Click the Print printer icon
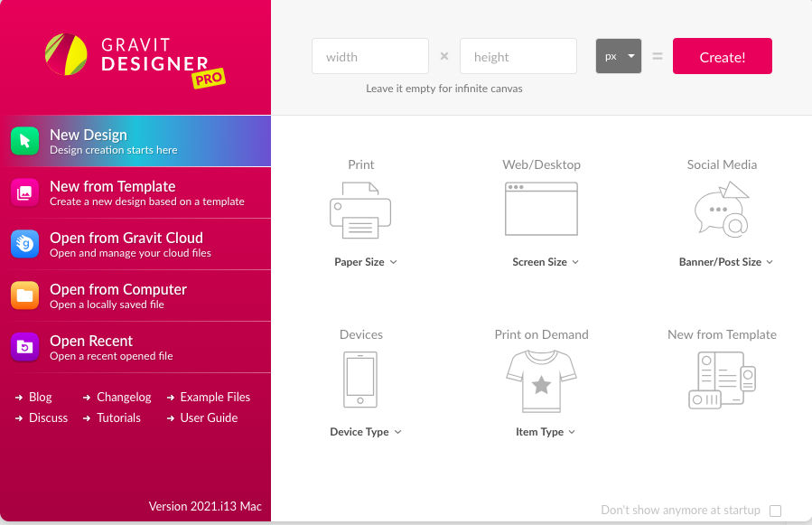Screen dimensions: 812x525 coord(360,210)
